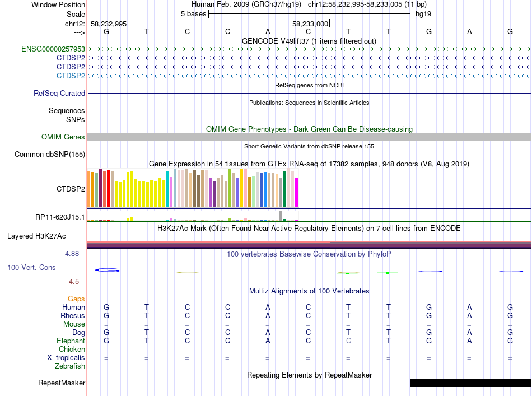
Task: Click the -4.5 PhyloP lower scale value
Action: click(73, 282)
